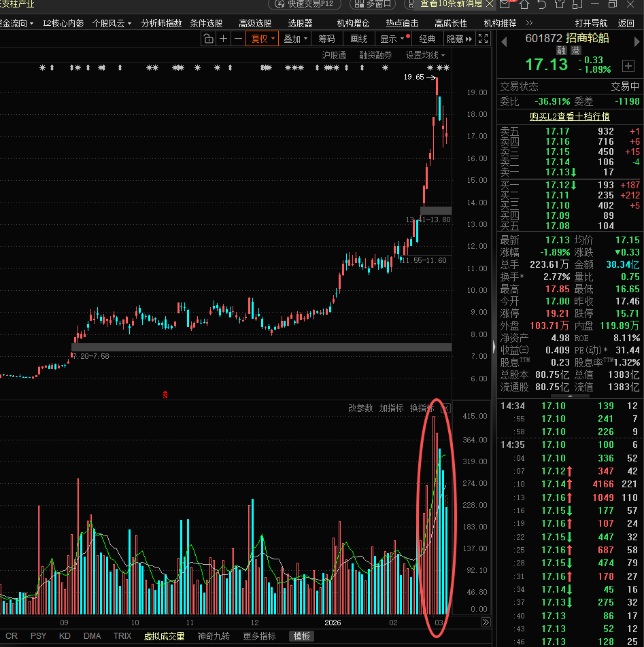
Task: Click the timeline scroll-right arrows button
Action: tap(486, 622)
